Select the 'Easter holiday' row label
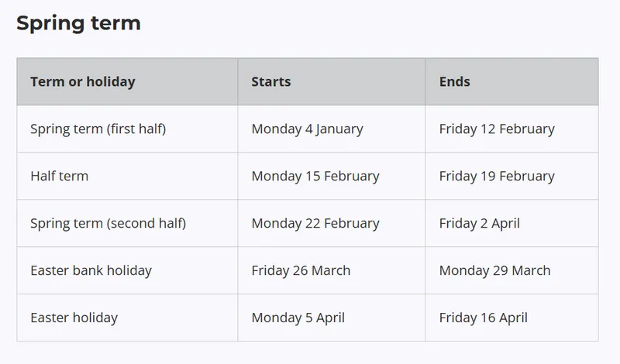Screen dimensions: 620x364 coord(74,318)
